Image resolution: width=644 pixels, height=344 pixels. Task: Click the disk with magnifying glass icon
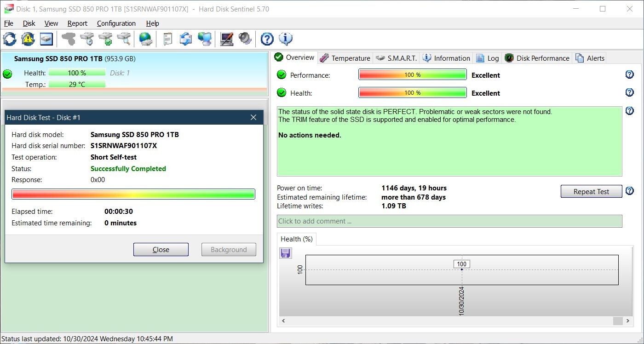pyautogui.click(x=124, y=39)
